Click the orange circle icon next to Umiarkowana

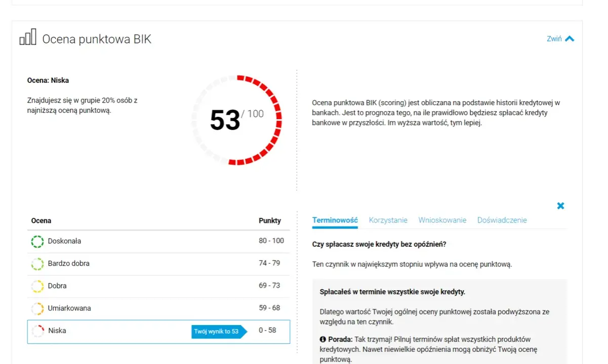(37, 308)
